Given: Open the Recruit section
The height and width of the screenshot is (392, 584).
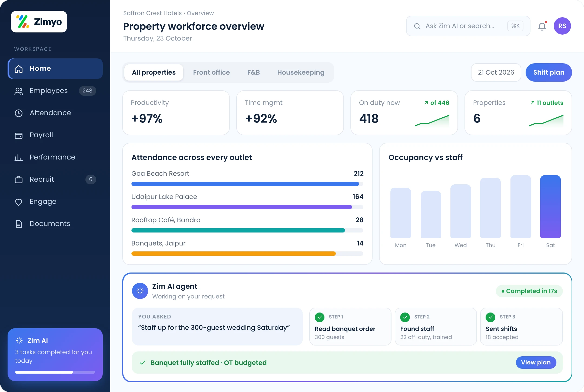Looking at the screenshot, I should [55, 180].
